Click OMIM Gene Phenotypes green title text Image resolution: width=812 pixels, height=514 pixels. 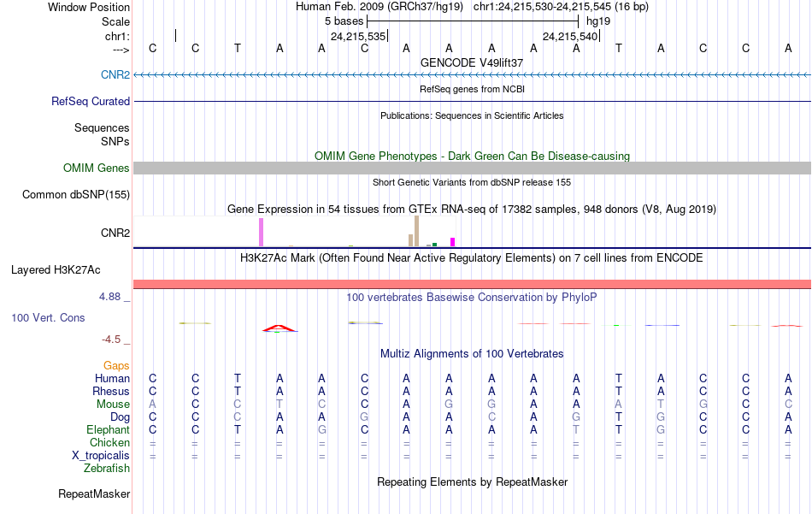(473, 156)
